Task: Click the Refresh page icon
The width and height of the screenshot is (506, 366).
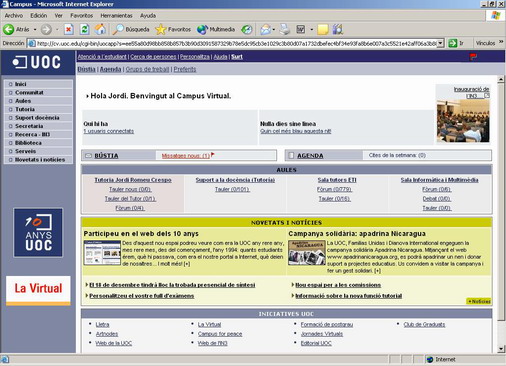Action: [x=85, y=30]
